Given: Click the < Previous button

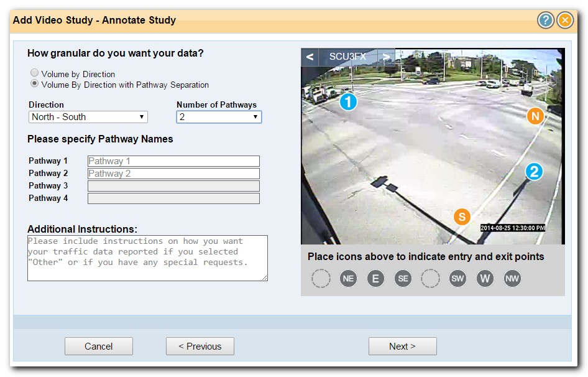Looking at the screenshot, I should (200, 347).
